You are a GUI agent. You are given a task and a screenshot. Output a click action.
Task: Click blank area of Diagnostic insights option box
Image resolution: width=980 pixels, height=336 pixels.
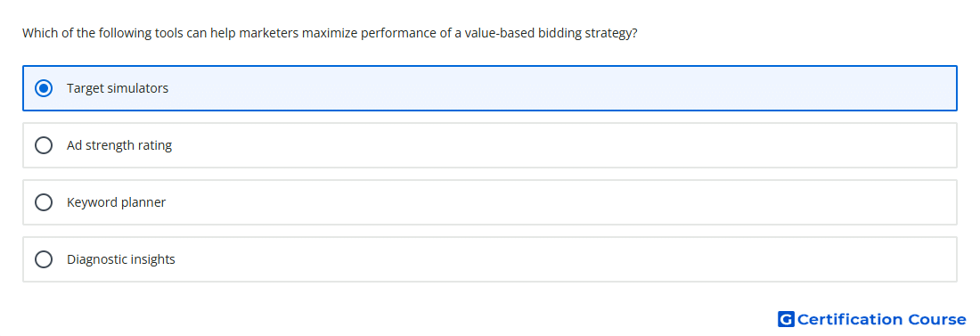tap(562, 259)
